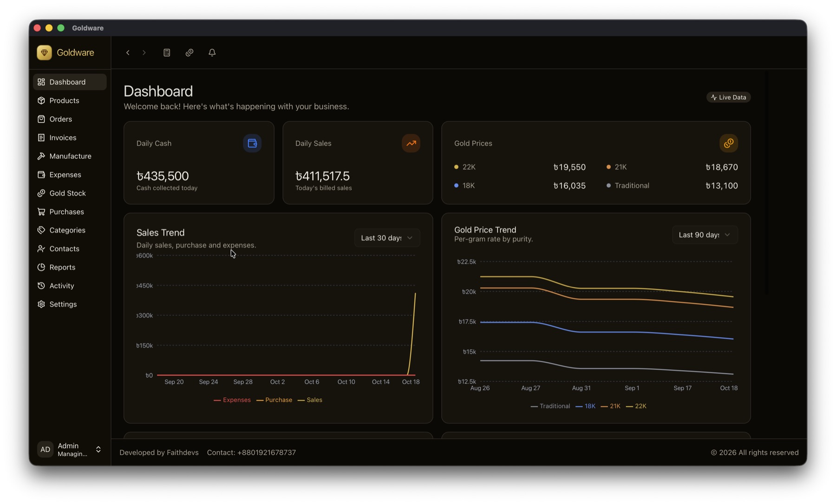
Task: Click the Activity history icon in the sidebar
Action: point(41,286)
